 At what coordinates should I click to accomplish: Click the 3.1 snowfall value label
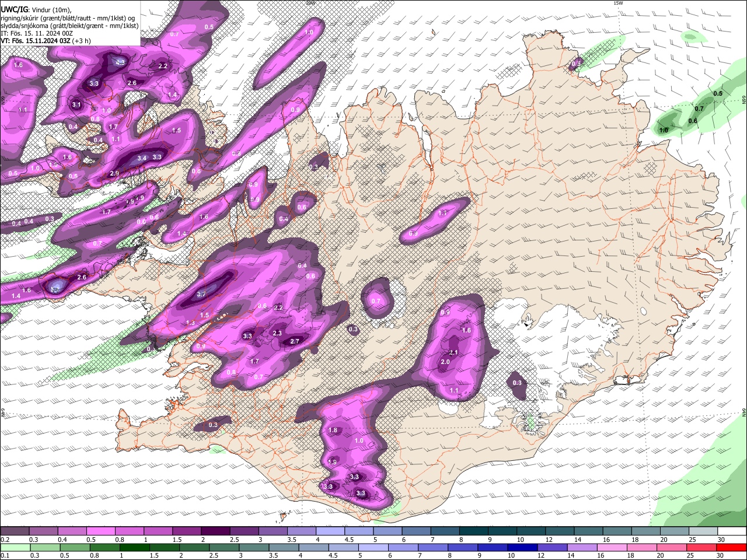76,105
